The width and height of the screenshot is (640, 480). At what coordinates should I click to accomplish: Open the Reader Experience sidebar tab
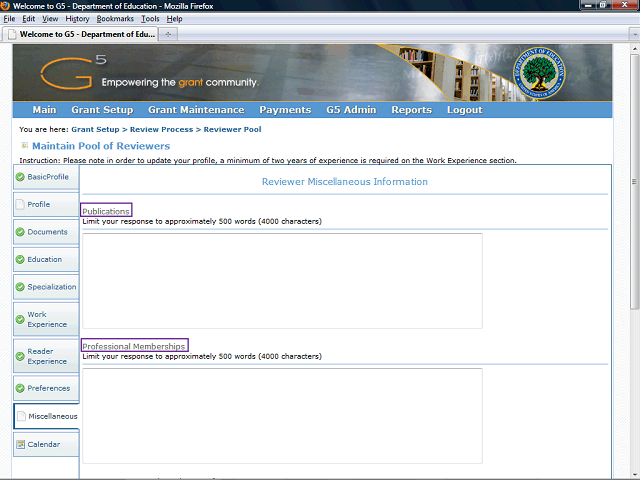[46, 356]
